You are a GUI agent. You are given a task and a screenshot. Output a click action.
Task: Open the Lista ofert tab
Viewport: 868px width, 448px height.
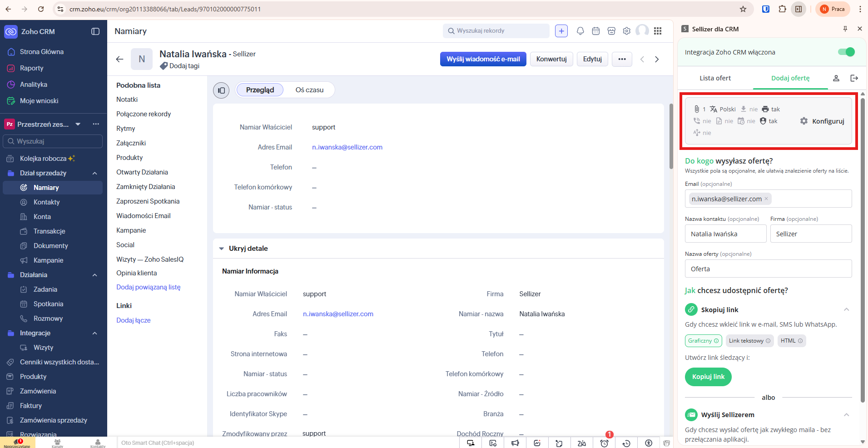[x=715, y=78]
